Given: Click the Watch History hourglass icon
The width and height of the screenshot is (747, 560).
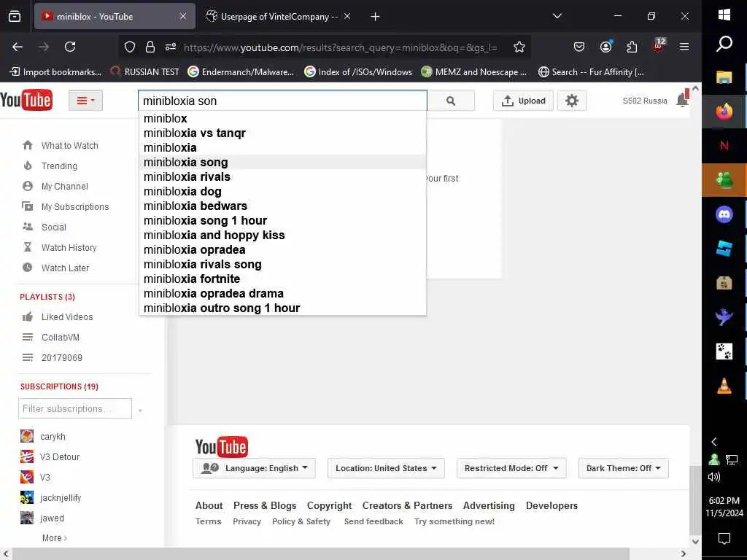Looking at the screenshot, I should coord(28,247).
